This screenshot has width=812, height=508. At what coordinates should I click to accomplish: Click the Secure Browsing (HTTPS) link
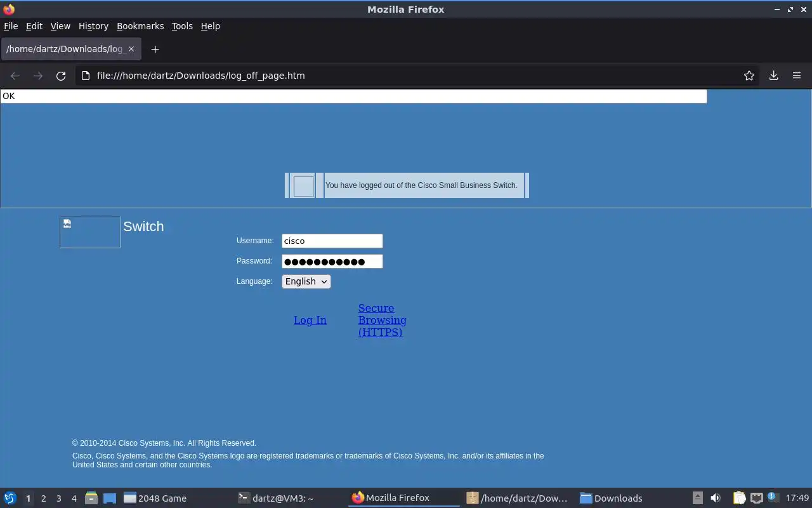382,320
